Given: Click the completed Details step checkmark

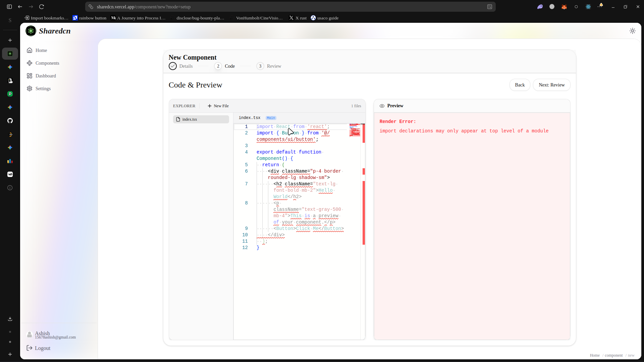Looking at the screenshot, I should coord(172,66).
